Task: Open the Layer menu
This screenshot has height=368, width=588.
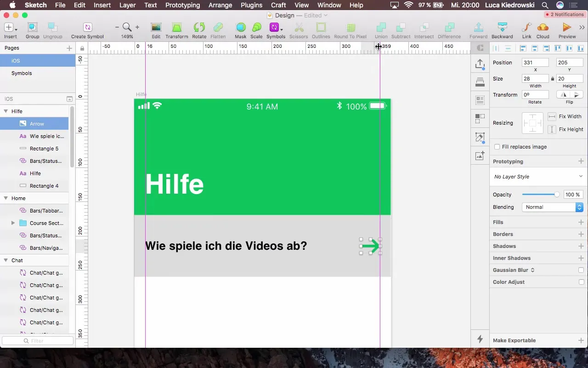Action: (127, 5)
